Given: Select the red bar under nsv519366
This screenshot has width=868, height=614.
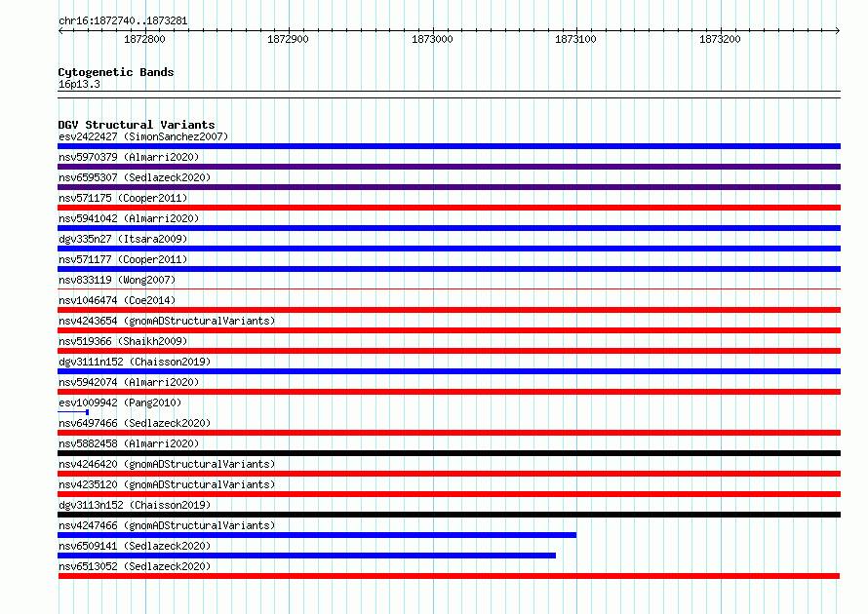Looking at the screenshot, I should [449, 351].
